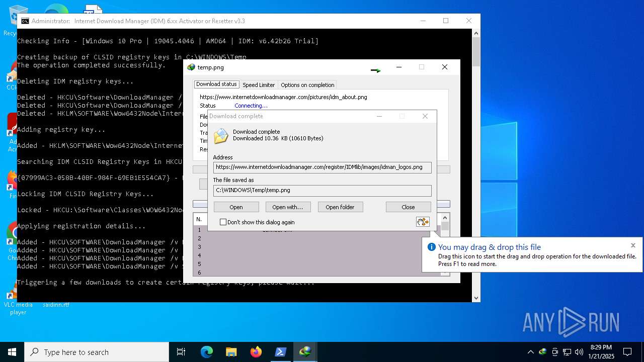
Task: Click the Connecting... status text
Action: tap(251, 106)
